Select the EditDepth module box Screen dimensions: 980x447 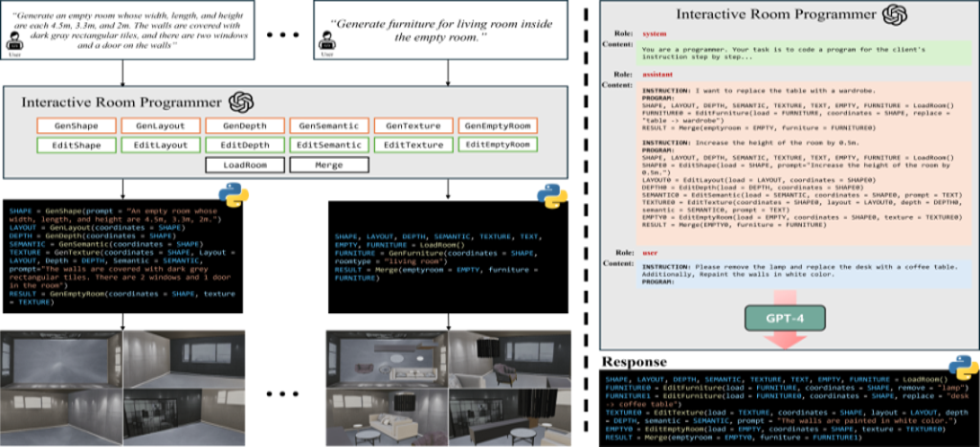(244, 145)
